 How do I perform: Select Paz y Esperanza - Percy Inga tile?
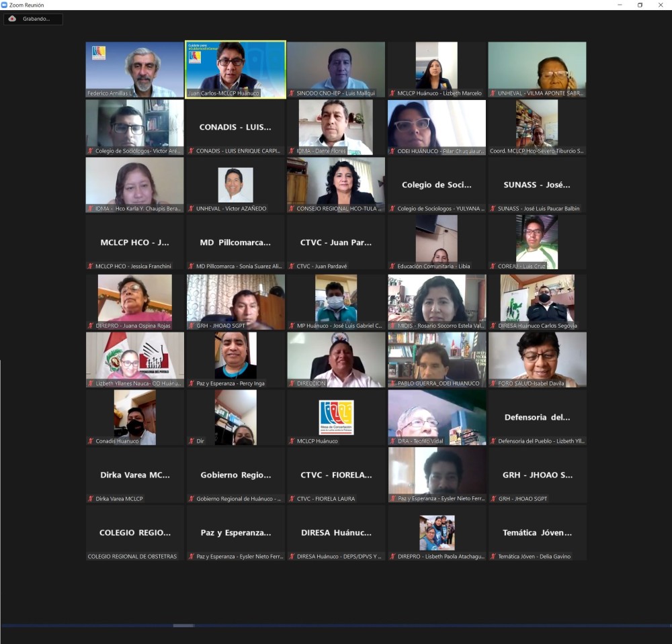pyautogui.click(x=235, y=359)
